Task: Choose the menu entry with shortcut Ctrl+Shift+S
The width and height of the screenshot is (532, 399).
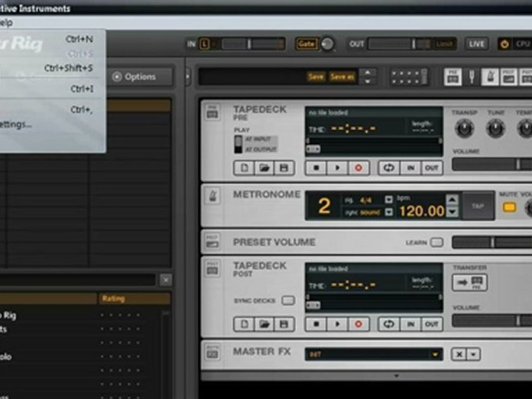Action: (x=53, y=68)
